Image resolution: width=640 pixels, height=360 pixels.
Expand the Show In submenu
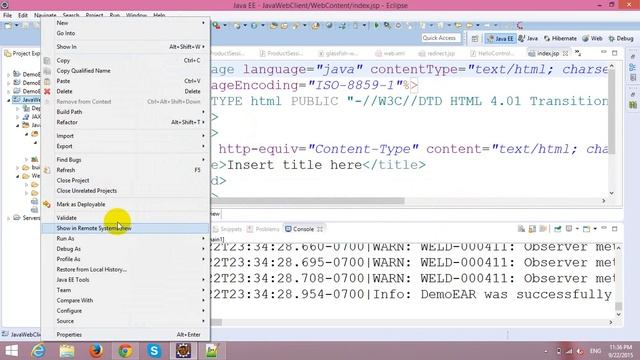pos(126,47)
